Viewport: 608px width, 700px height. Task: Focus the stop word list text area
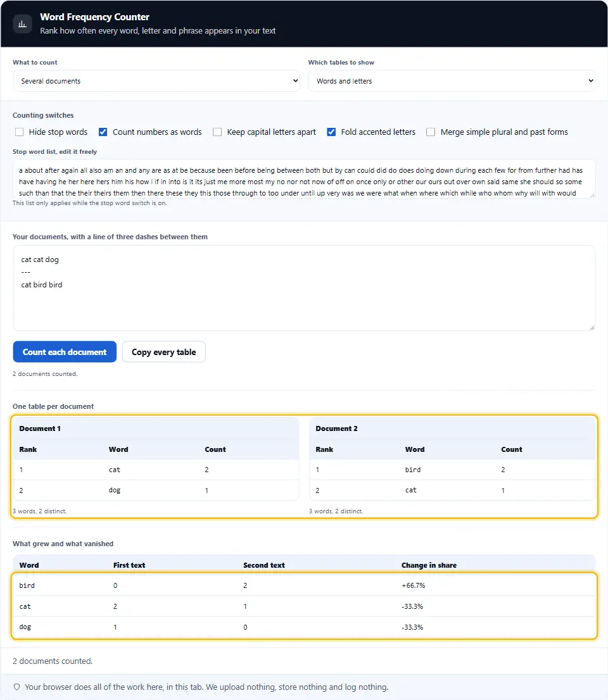click(304, 179)
